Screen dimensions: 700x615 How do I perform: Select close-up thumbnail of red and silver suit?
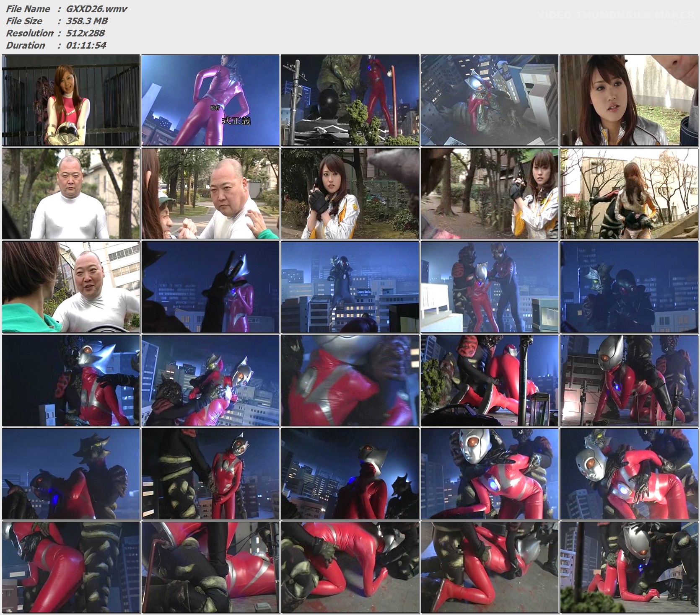pos(350,380)
